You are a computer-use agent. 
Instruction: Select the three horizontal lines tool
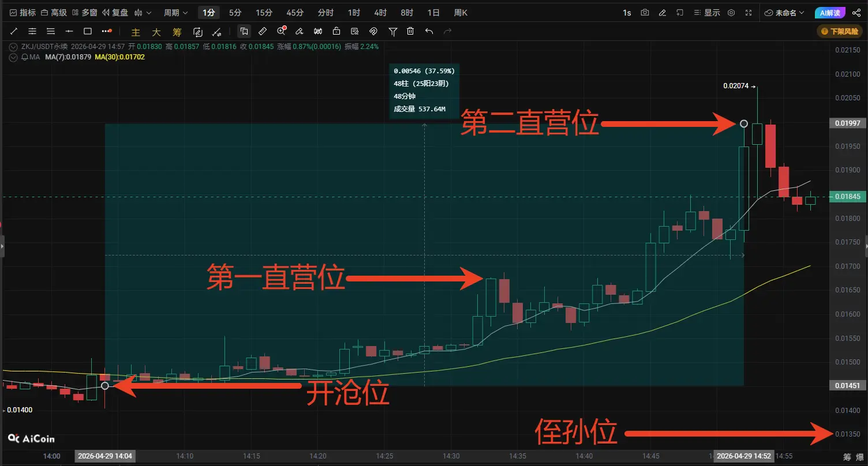[51, 31]
